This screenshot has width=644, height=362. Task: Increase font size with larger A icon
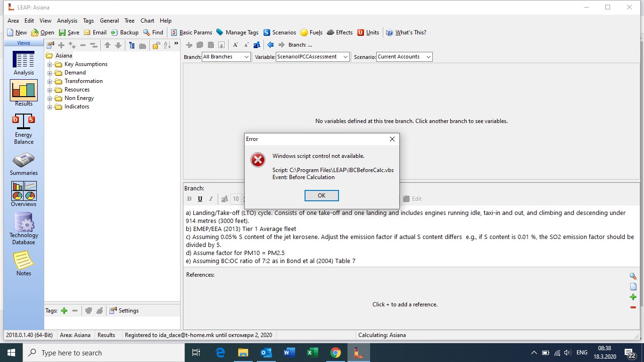point(235,45)
